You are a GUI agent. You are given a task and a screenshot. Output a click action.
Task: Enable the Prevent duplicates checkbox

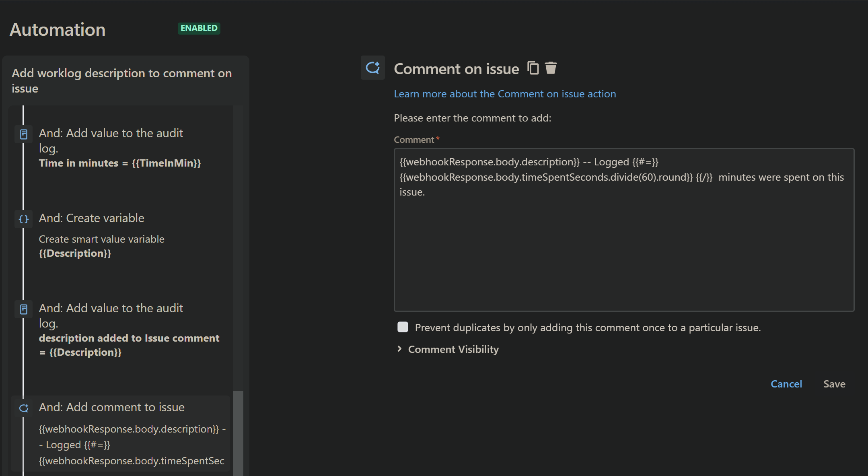pos(403,327)
